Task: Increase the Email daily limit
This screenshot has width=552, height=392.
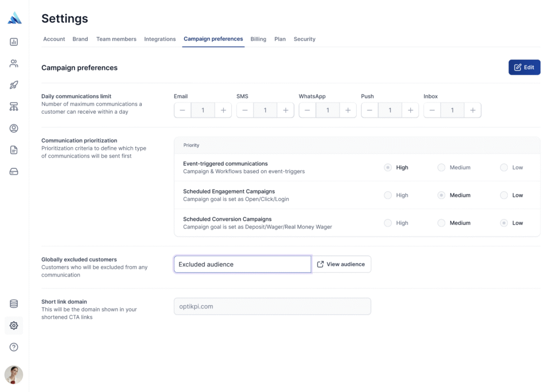Action: pos(223,110)
